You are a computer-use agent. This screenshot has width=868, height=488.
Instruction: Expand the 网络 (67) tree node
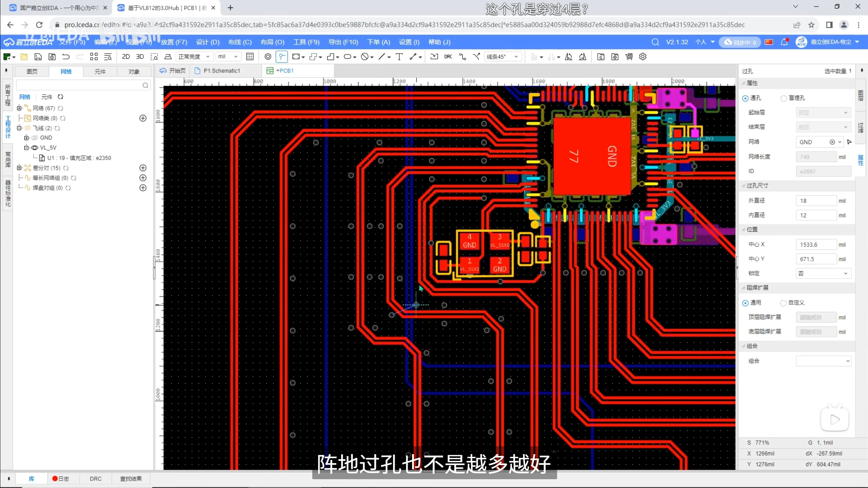pyautogui.click(x=19, y=108)
